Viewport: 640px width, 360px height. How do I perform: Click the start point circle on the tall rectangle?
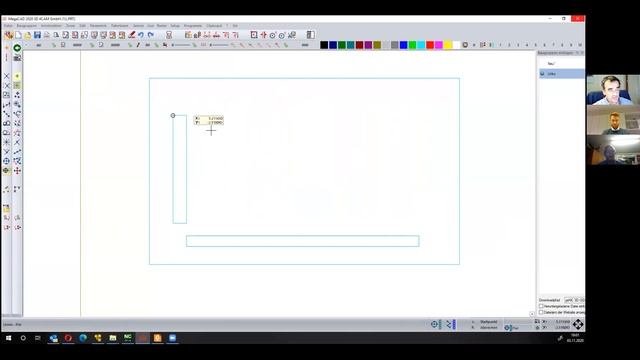pyautogui.click(x=173, y=116)
